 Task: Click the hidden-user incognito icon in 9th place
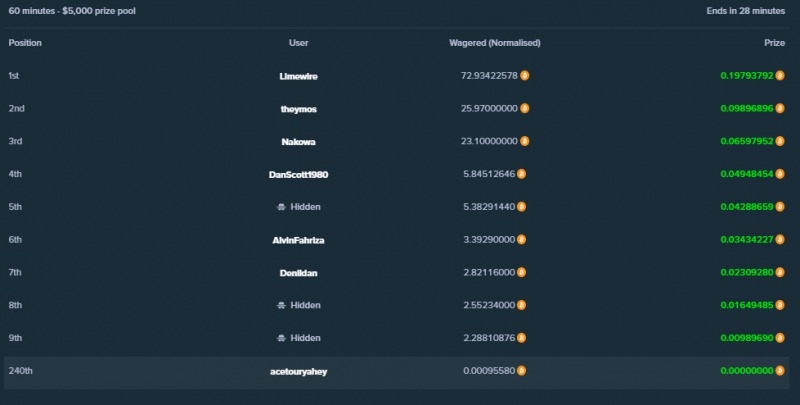point(281,338)
